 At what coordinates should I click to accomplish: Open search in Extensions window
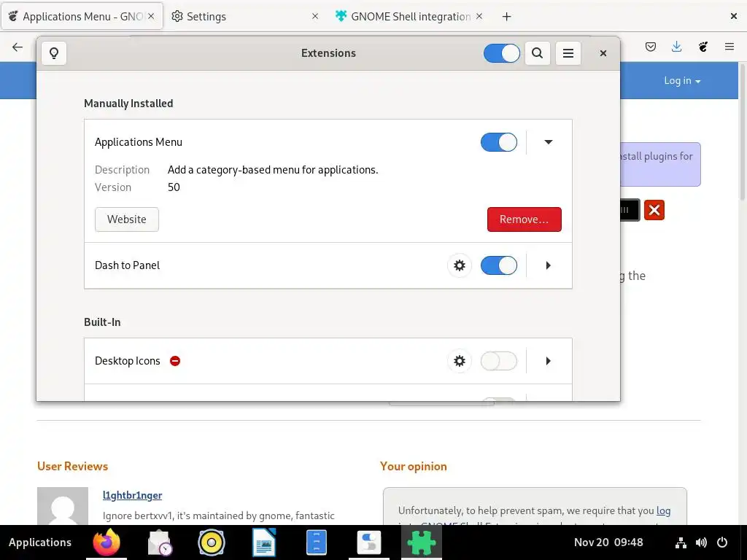(x=538, y=52)
